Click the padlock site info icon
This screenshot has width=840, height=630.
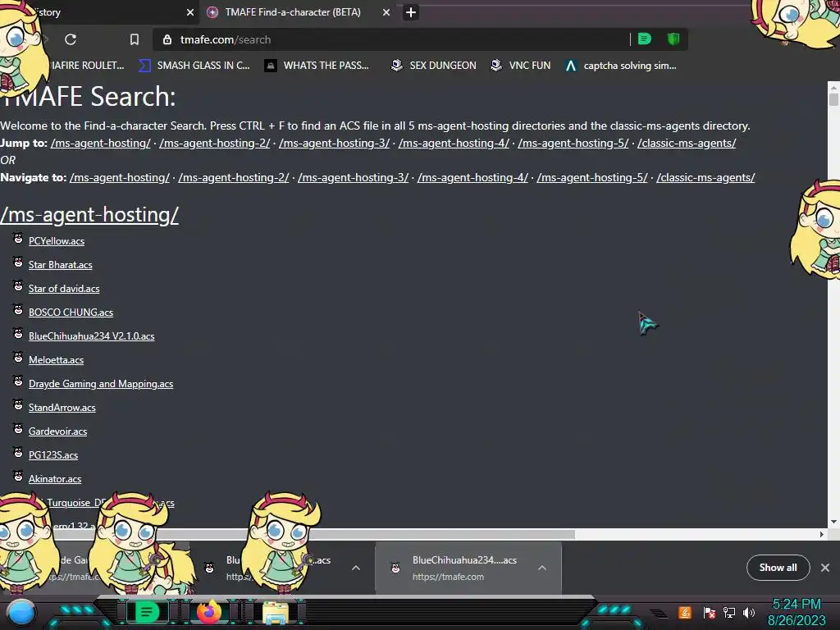pyautogui.click(x=167, y=39)
